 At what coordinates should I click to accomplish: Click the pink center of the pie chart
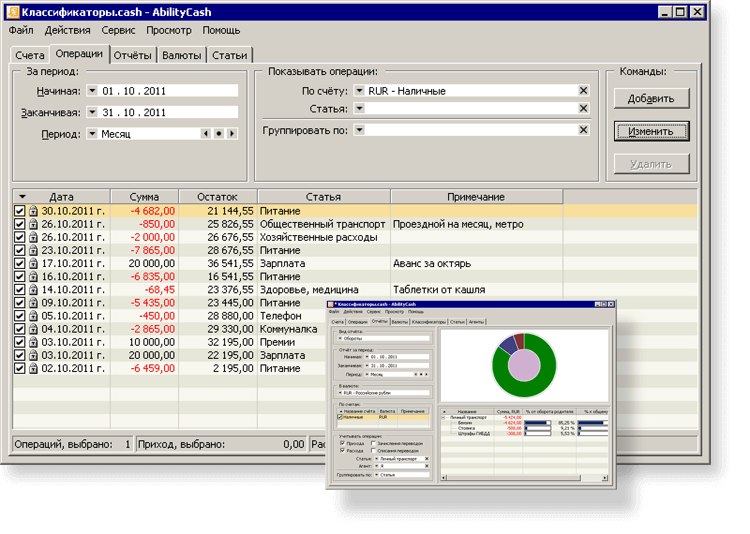click(x=524, y=366)
